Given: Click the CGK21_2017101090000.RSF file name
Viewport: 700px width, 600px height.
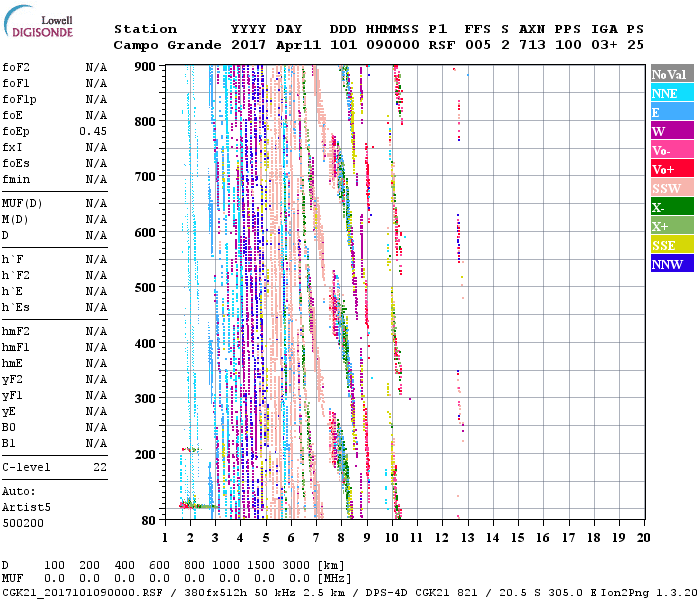Looking at the screenshot, I should pos(82,593).
